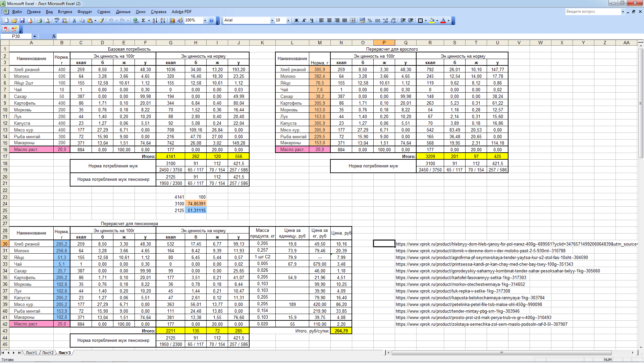
Task: Open the Adobe PDF menu
Action: coord(181,12)
